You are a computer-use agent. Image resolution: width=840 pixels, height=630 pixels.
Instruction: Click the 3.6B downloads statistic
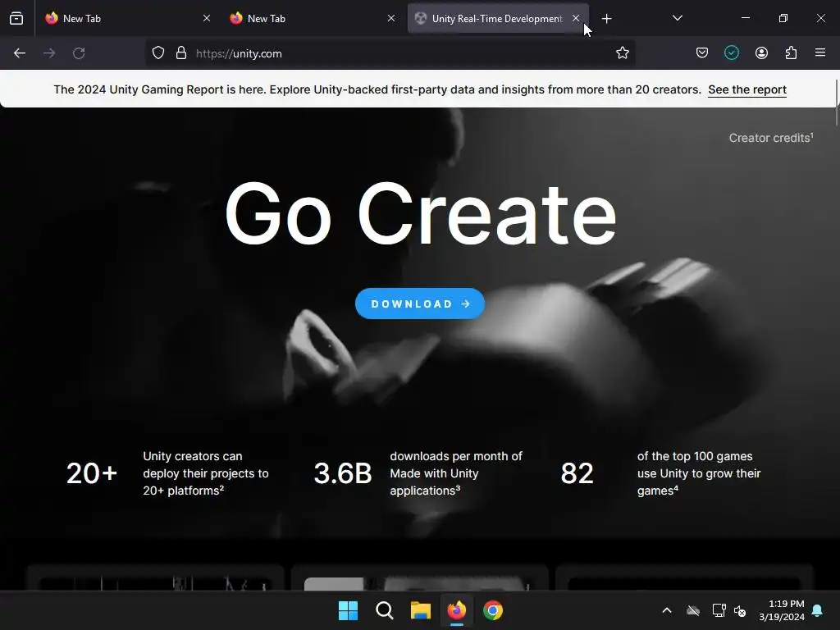[x=418, y=473]
